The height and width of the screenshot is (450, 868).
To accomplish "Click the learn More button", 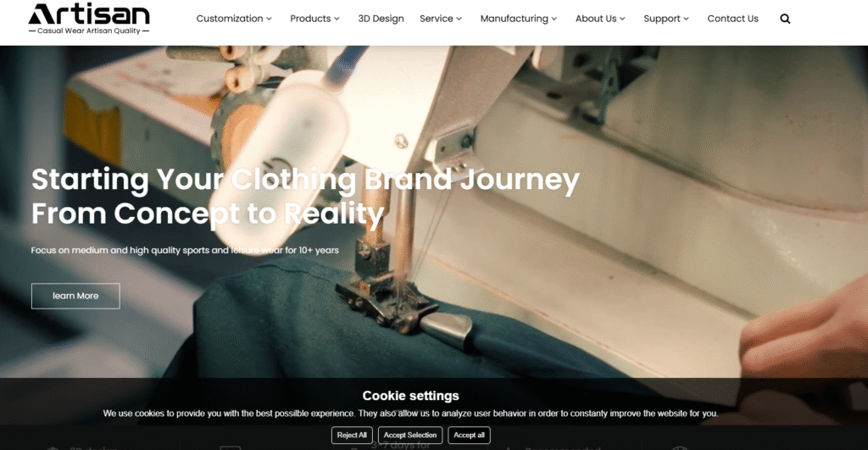I will pyautogui.click(x=75, y=296).
